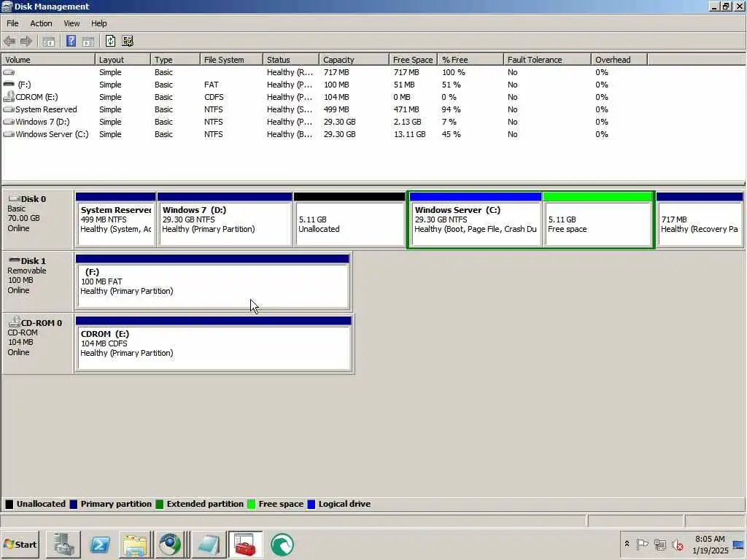Sort by the Fault Tolerance column header
Viewport: 747px width, 560px height.
pos(547,60)
